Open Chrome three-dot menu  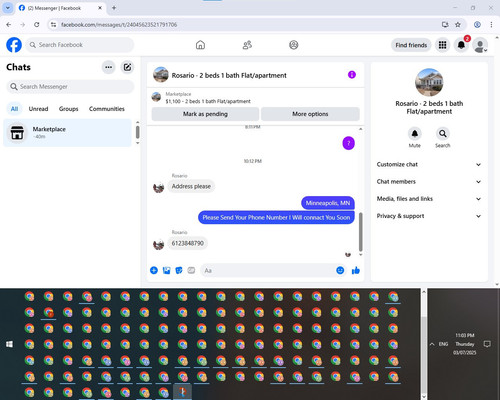click(491, 25)
